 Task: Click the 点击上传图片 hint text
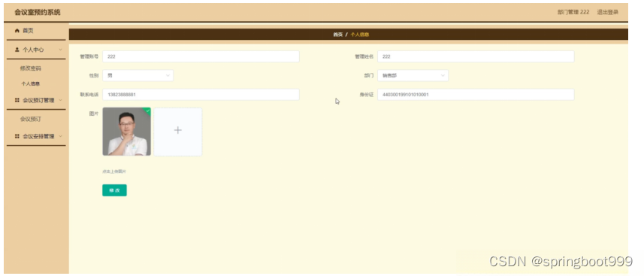(114, 171)
